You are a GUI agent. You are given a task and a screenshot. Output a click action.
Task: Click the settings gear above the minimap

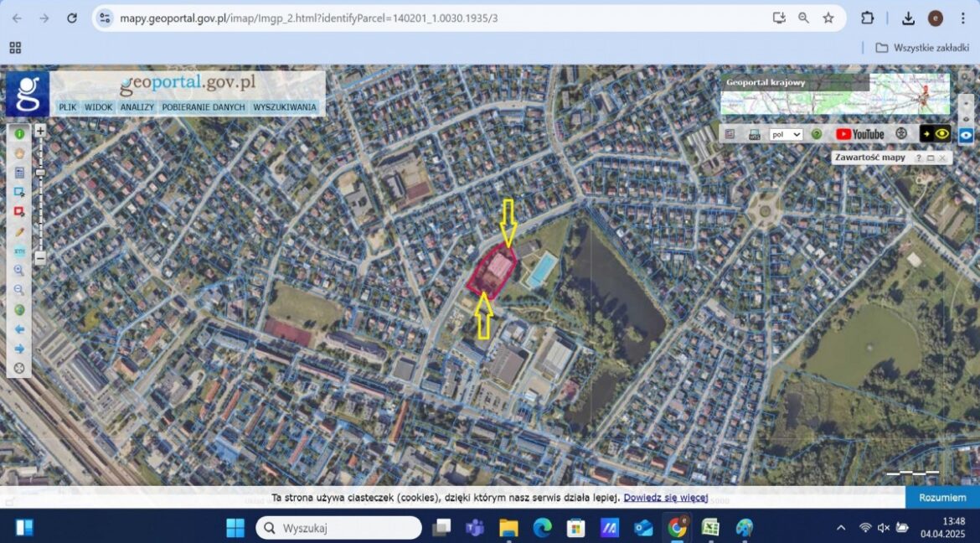(x=965, y=78)
